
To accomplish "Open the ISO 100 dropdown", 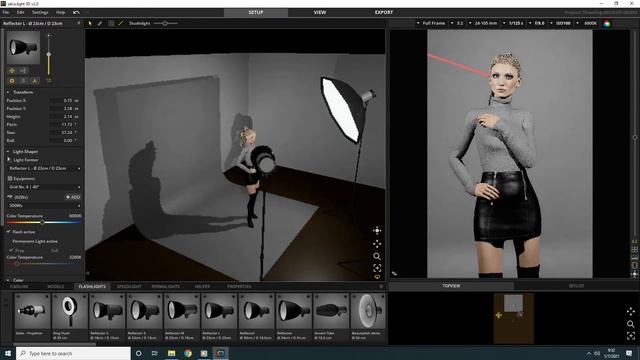I will pos(560,23).
